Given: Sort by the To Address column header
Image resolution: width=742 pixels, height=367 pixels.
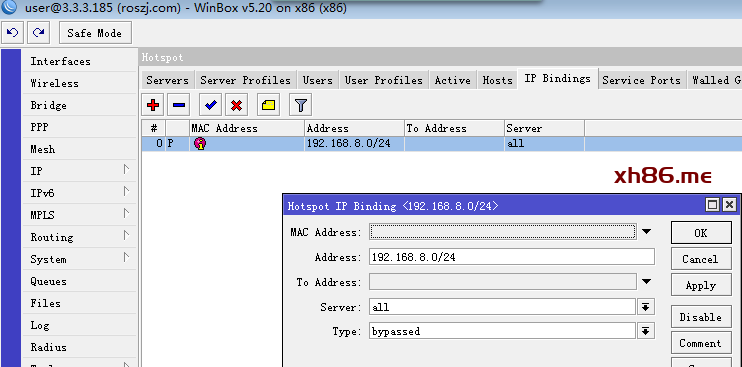Looking at the screenshot, I should [454, 128].
